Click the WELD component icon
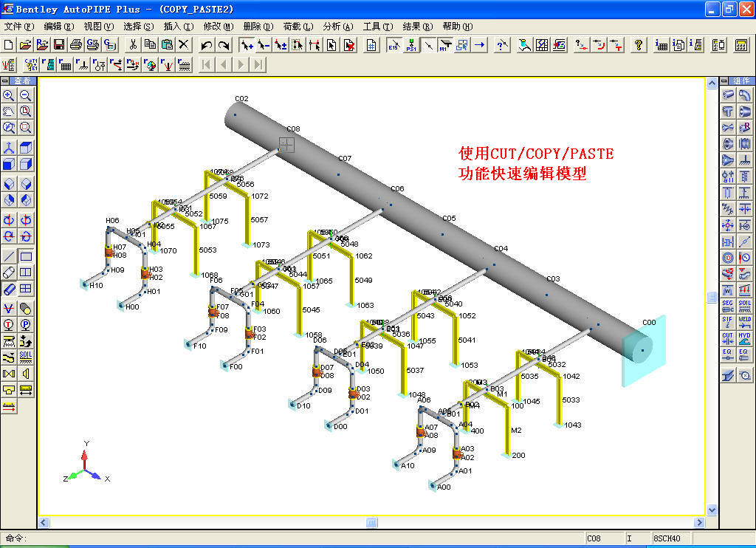This screenshot has width=756, height=548. tap(744, 322)
